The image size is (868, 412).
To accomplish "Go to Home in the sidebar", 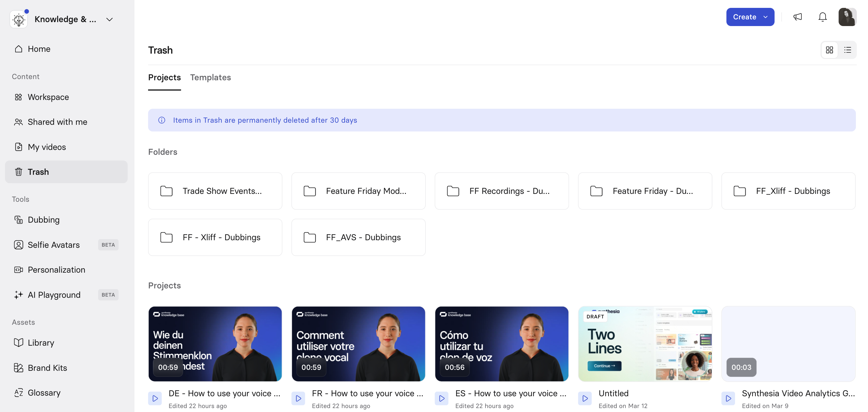I will point(39,49).
